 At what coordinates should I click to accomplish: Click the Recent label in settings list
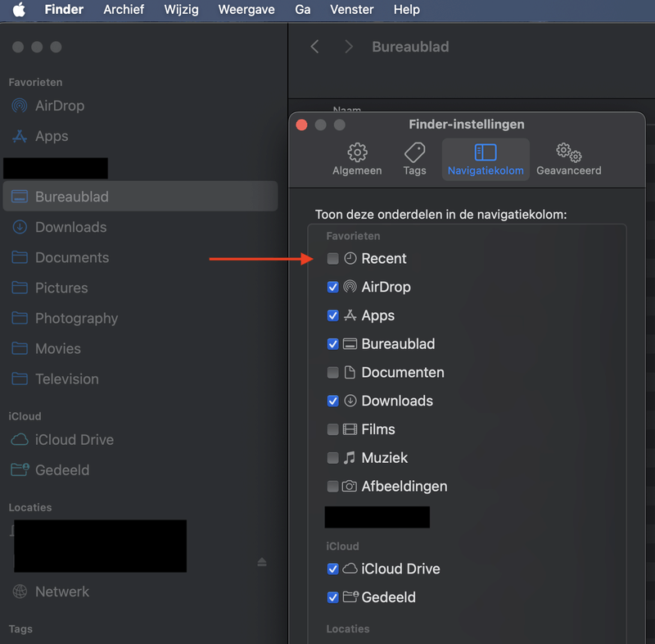[384, 259]
